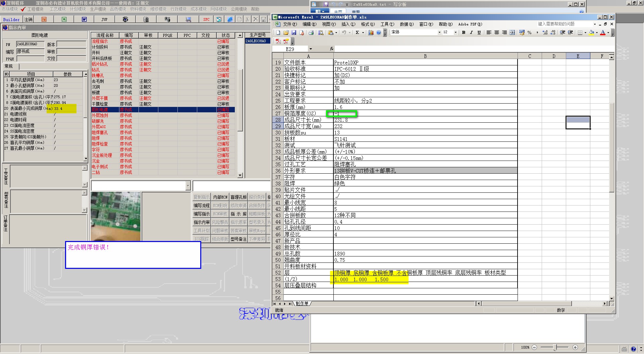
Task: Click the 注销 logout button
Action: pyautogui.click(x=29, y=19)
